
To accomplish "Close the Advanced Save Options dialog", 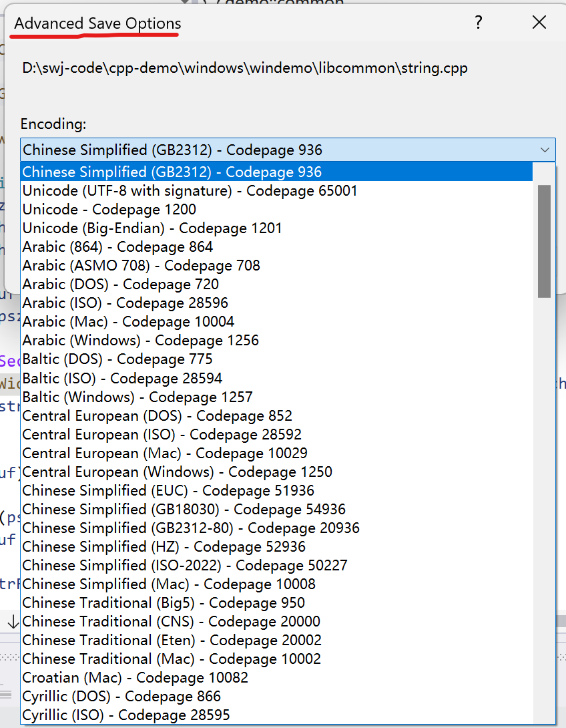I will coord(539,23).
